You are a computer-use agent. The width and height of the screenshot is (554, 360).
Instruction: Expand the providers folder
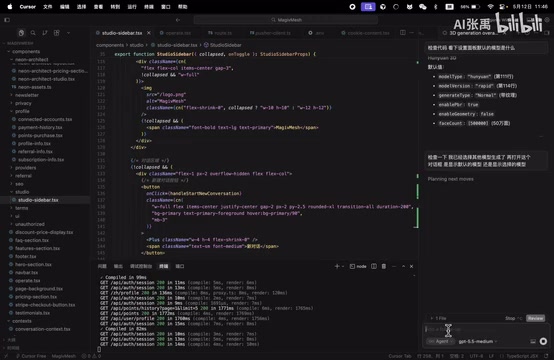tap(25, 168)
